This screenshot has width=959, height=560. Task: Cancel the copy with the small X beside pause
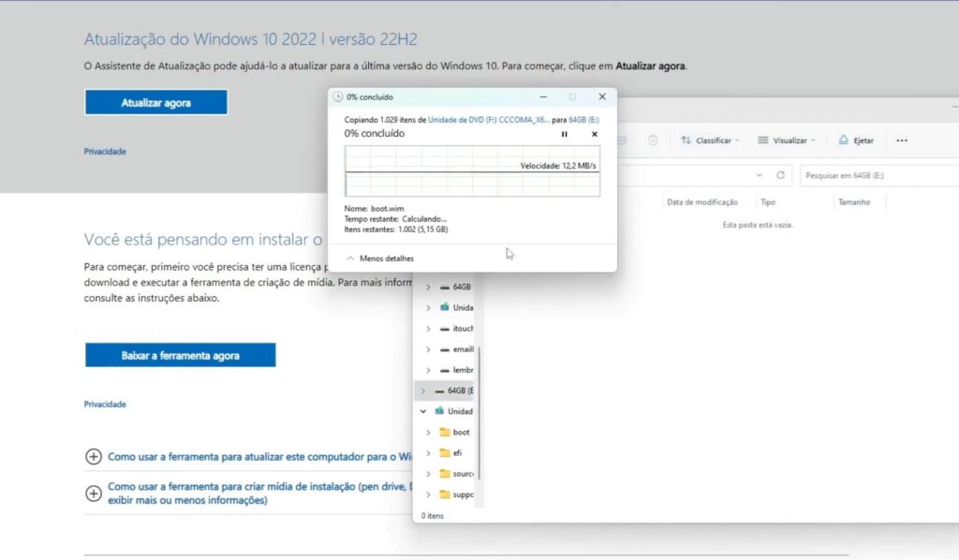click(x=594, y=134)
